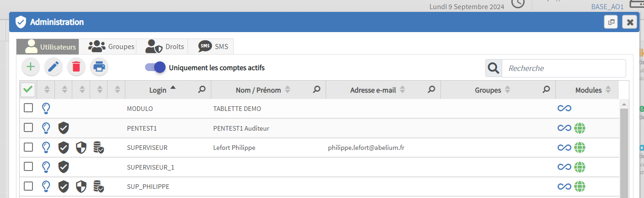Viewport: 644px width, 198px height.
Task: Click the blue pencil edit icon
Action: 54,67
